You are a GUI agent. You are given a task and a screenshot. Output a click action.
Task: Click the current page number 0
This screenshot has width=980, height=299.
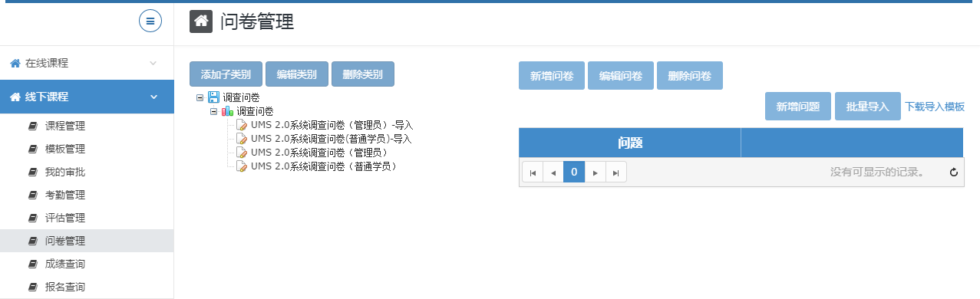pyautogui.click(x=574, y=172)
